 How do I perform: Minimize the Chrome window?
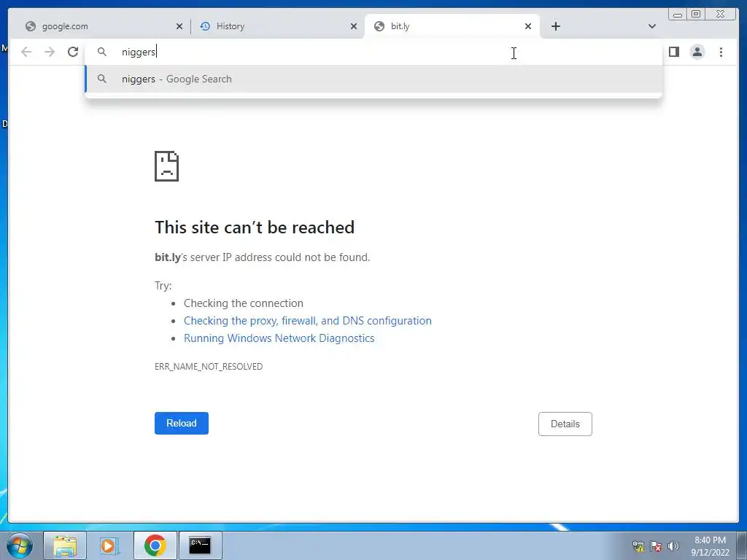677,15
